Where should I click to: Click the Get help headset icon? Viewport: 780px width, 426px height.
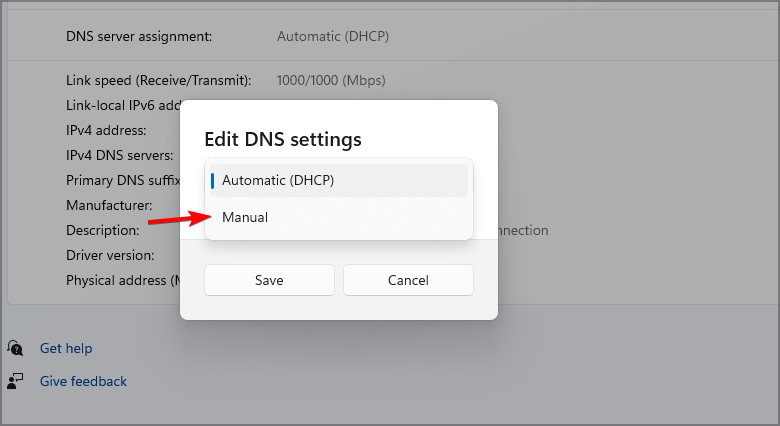(16, 348)
